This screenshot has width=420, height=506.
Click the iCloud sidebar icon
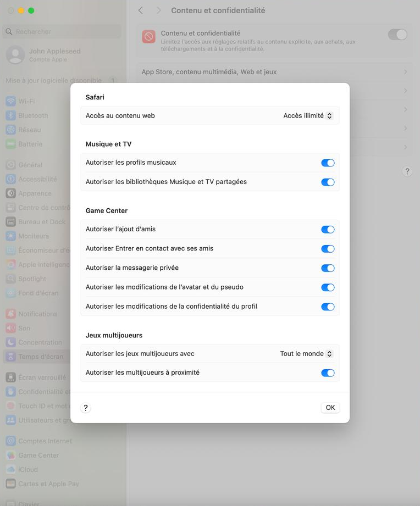tap(10, 470)
